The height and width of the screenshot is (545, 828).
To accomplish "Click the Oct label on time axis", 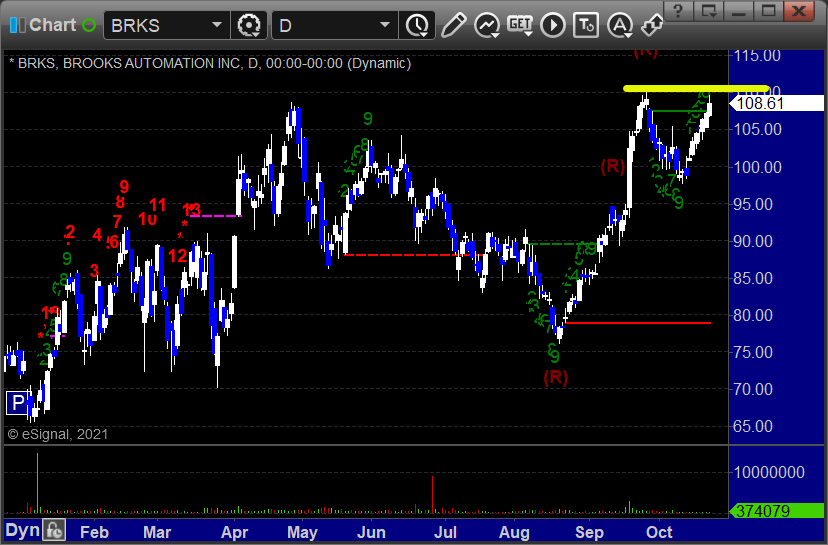I will click(659, 532).
